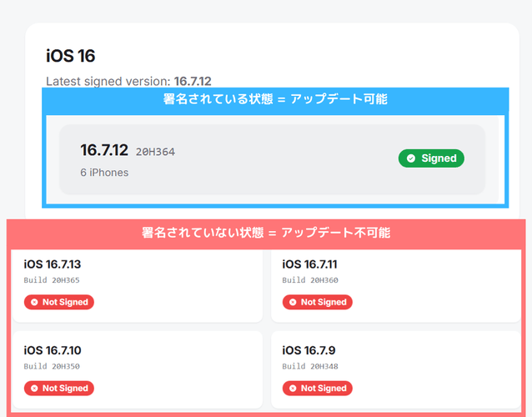532x417 pixels.
Task: Click the blue banner annotation label
Action: click(275, 98)
